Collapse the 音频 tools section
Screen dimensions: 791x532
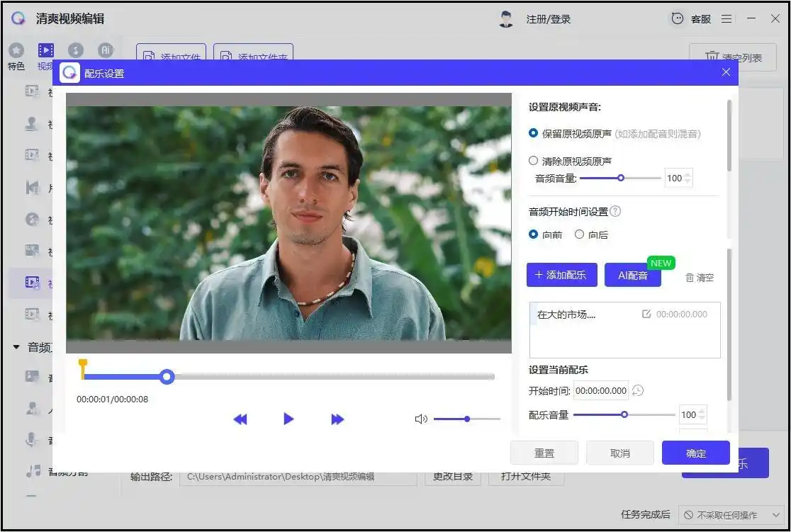[x=16, y=346]
